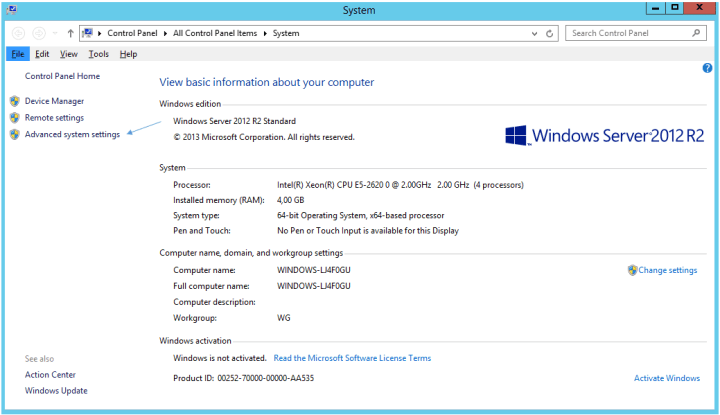This screenshot has width=720, height=415.
Task: Open the File menu
Action: [x=18, y=54]
